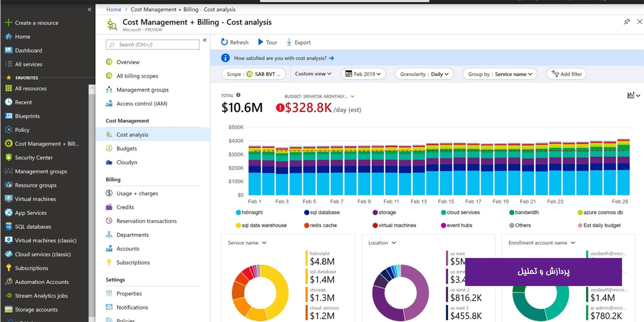644x322 pixels.
Task: Open Automation Accounts gear icon
Action: click(8, 281)
